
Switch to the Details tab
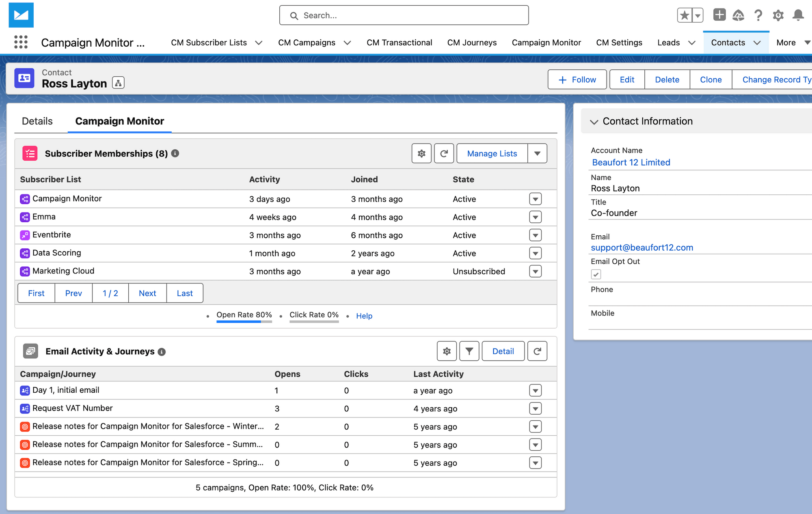(37, 121)
